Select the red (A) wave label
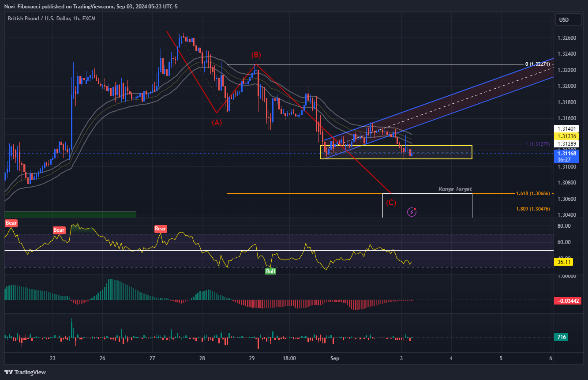 pyautogui.click(x=217, y=123)
